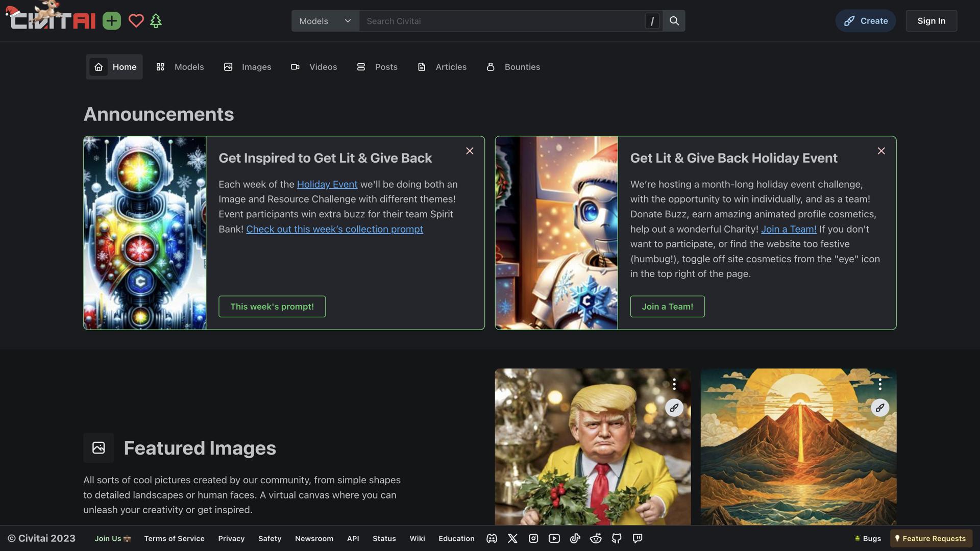This screenshot has height=551, width=980.
Task: Open the YouTube icon in footer
Action: coord(554,538)
